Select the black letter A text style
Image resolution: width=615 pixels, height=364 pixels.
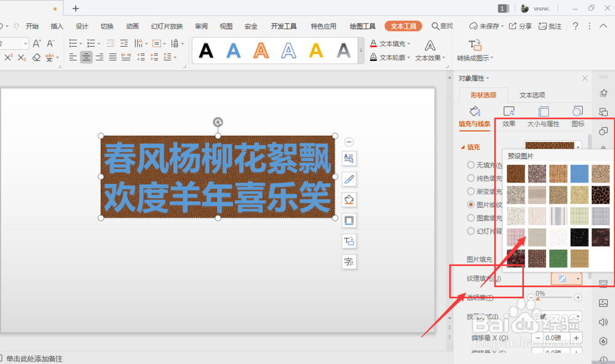tap(206, 50)
